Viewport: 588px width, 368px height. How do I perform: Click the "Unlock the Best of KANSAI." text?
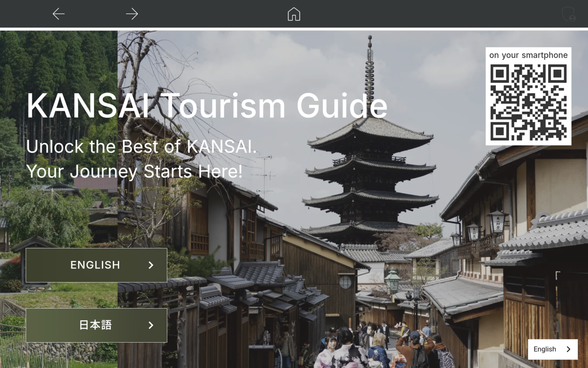[x=141, y=146]
